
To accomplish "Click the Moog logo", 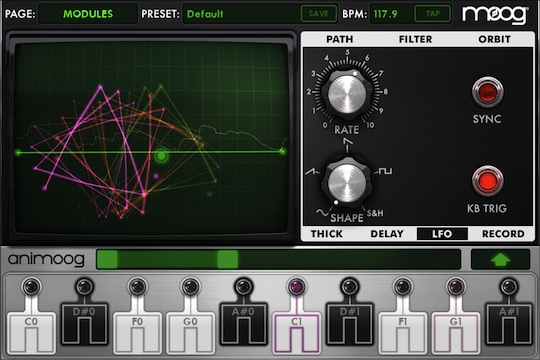I will [495, 14].
